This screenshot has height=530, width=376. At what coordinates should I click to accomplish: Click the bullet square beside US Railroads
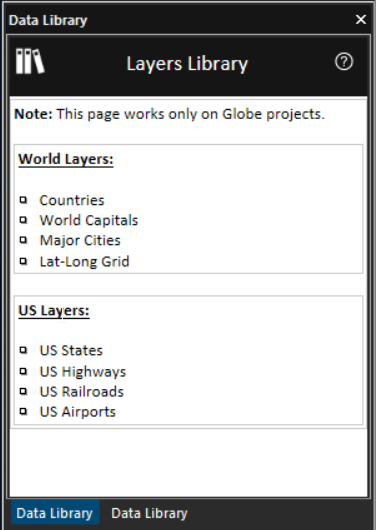[23, 391]
